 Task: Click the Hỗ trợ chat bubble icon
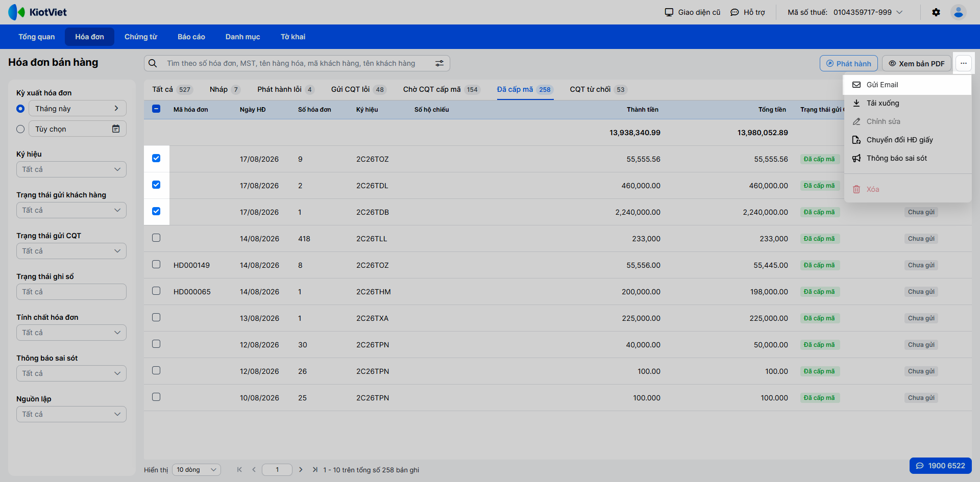734,12
